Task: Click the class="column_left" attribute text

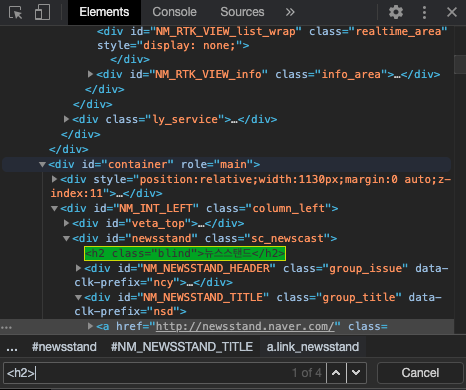Action: click(269, 208)
